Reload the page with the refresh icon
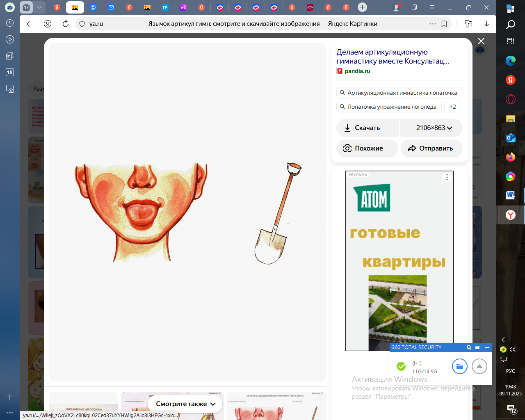Screen dimensions: 525x420 [x=65, y=24]
